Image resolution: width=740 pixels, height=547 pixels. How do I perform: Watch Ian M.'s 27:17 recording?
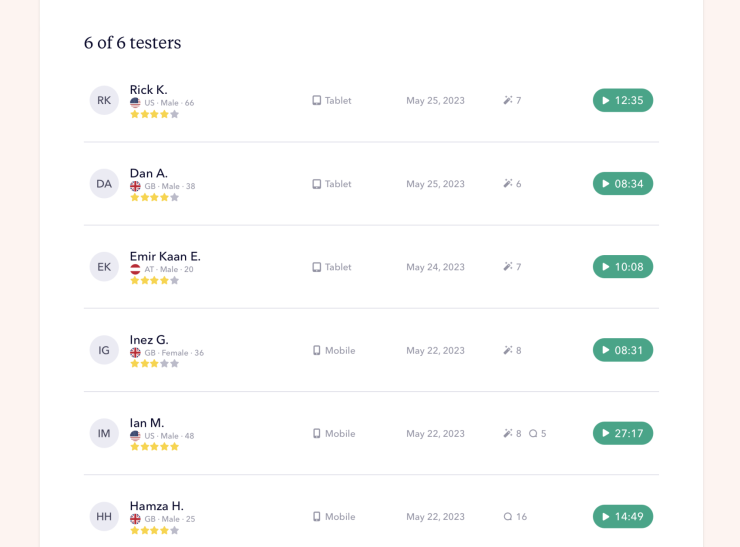pyautogui.click(x=622, y=433)
